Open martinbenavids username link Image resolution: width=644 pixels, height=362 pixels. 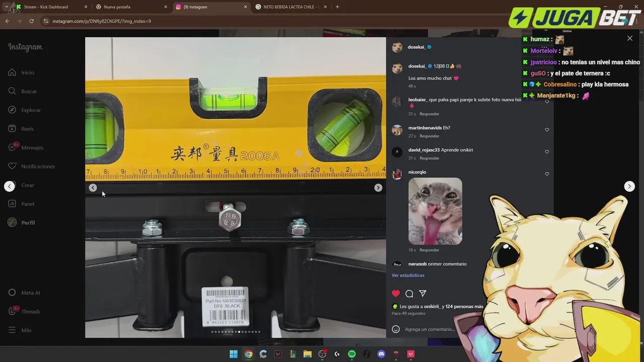click(425, 128)
